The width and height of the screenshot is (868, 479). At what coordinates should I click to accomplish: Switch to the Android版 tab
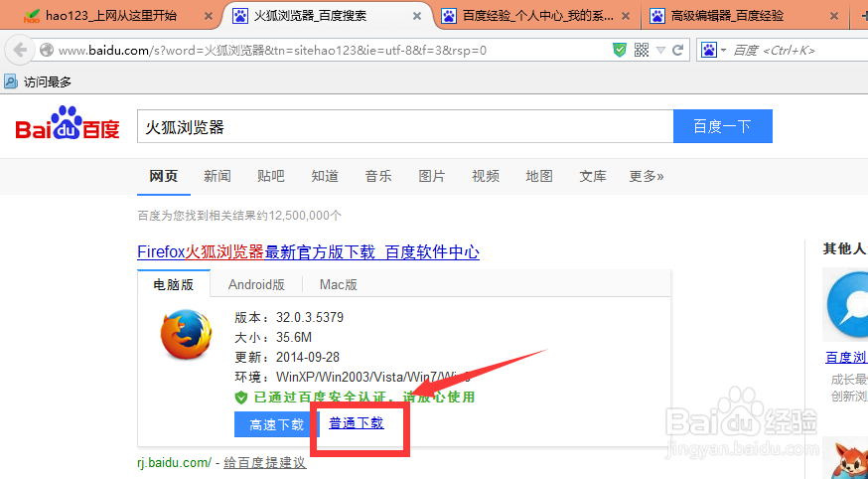coord(256,284)
